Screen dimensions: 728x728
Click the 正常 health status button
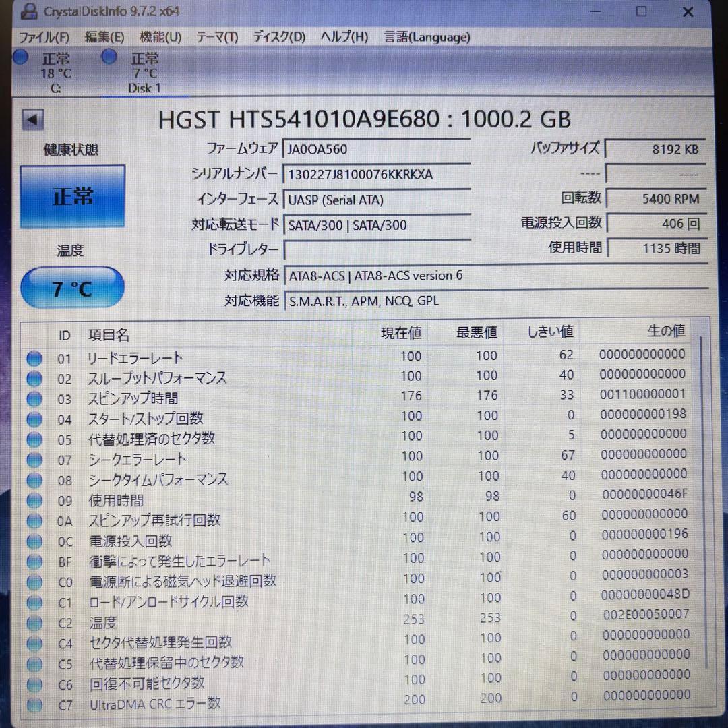(73, 195)
